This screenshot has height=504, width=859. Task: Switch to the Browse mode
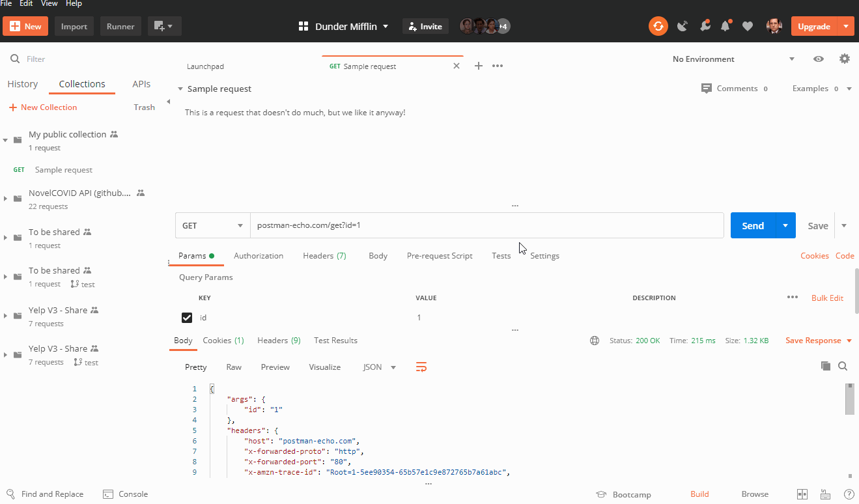755,494
